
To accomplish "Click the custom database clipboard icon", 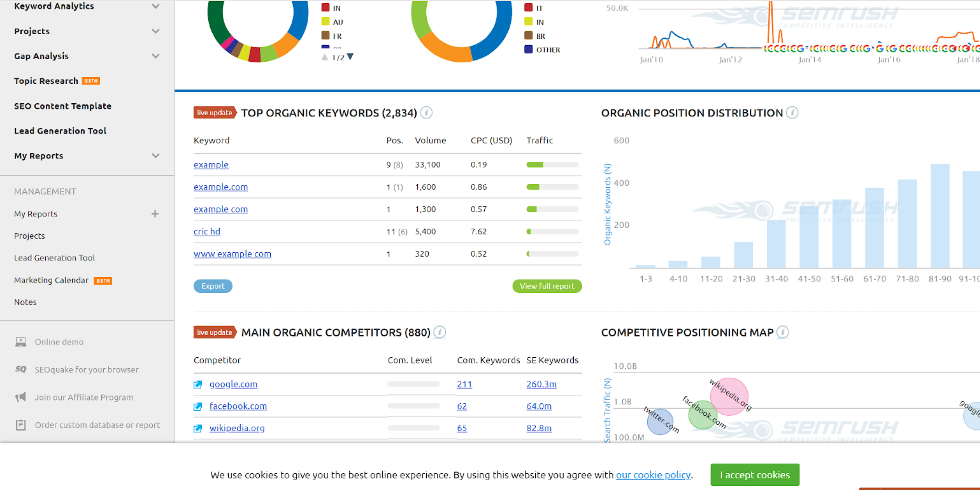I will (21, 425).
